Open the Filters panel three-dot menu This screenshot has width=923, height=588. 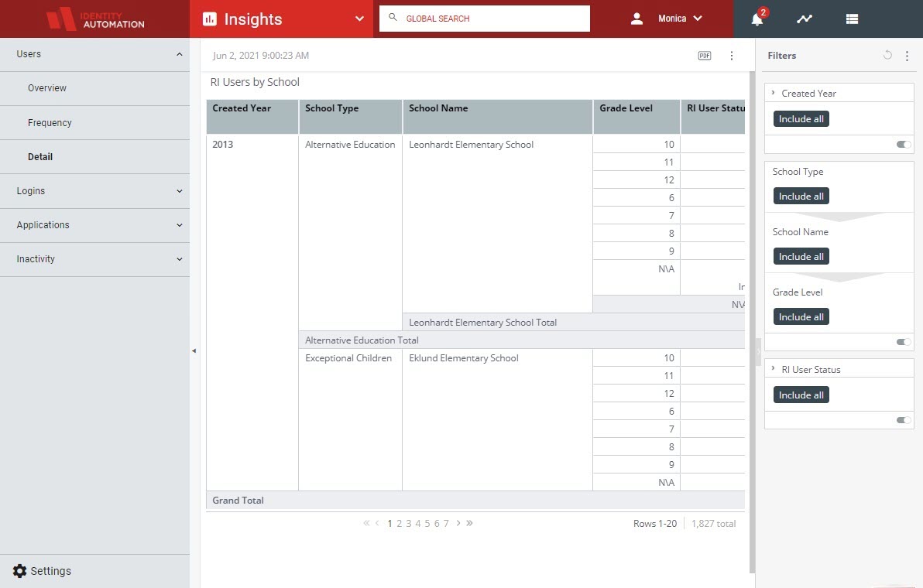[x=907, y=55]
